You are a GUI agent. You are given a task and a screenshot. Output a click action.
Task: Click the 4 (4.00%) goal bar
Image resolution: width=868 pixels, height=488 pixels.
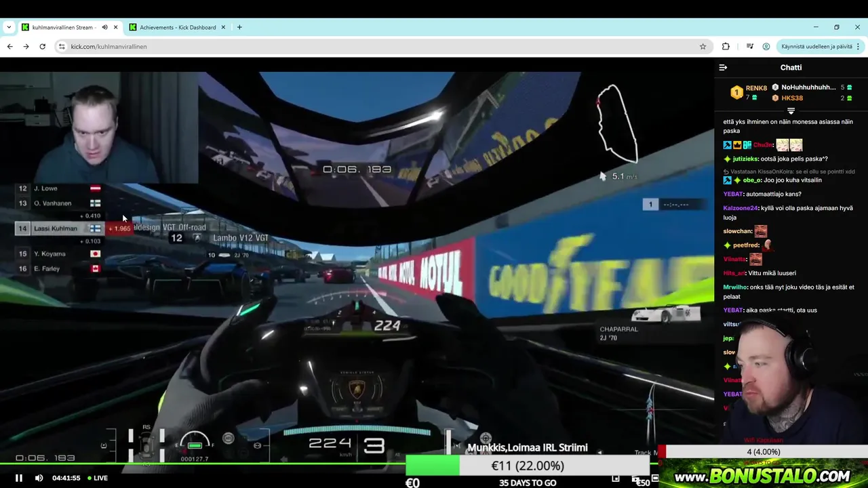[764, 452]
